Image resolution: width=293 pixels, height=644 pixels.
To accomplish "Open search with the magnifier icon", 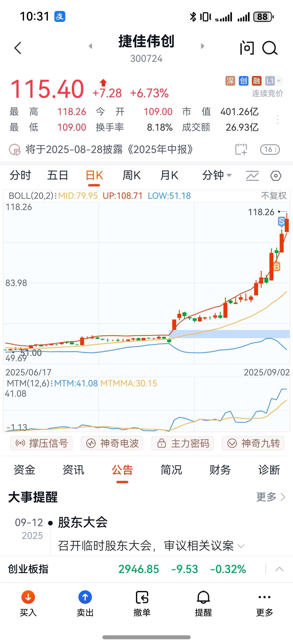I will pos(269,48).
